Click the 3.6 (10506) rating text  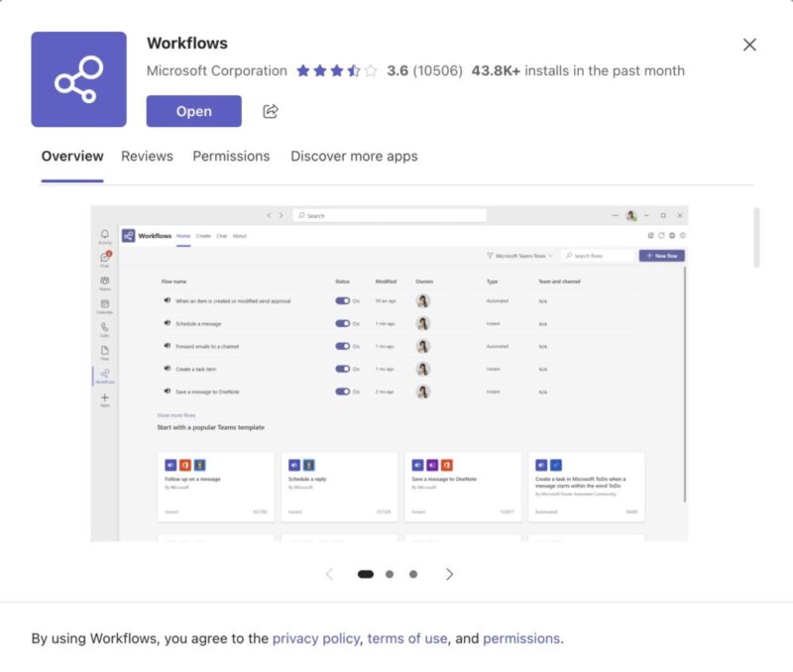425,70
